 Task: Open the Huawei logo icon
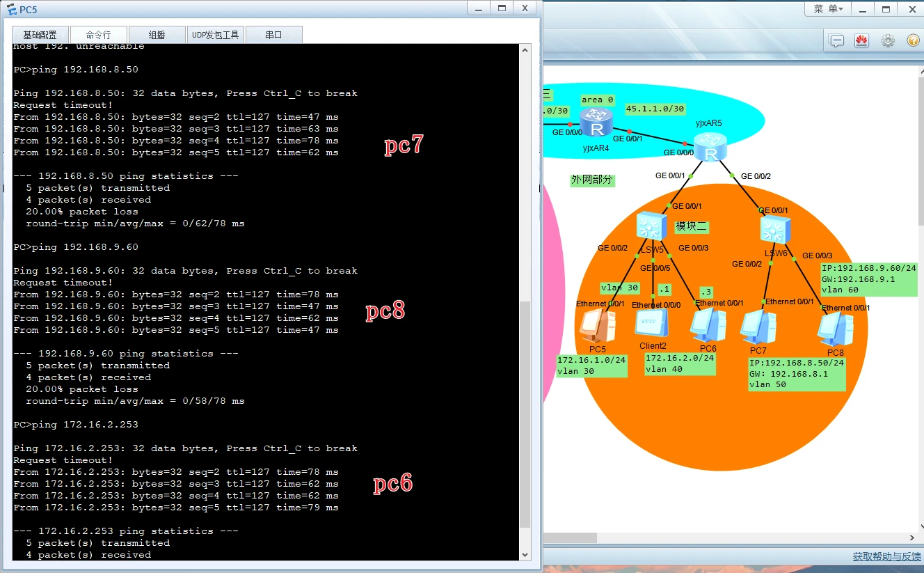point(862,40)
